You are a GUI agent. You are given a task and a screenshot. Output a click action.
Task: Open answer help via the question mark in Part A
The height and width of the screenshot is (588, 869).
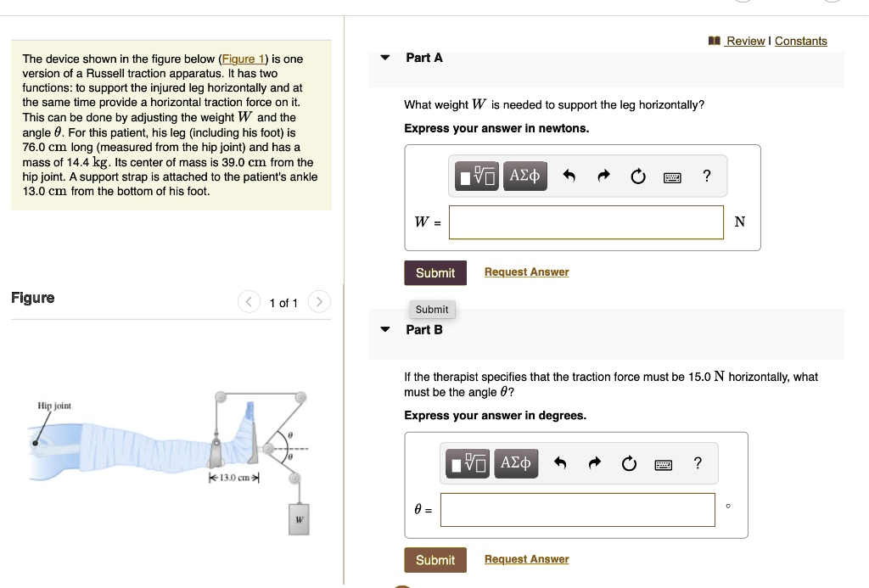(x=706, y=176)
